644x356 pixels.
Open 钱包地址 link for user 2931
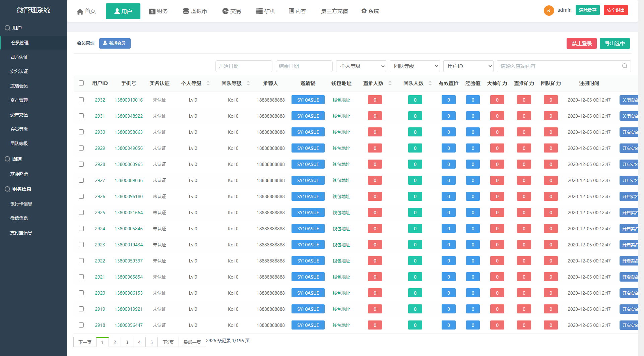tap(341, 116)
